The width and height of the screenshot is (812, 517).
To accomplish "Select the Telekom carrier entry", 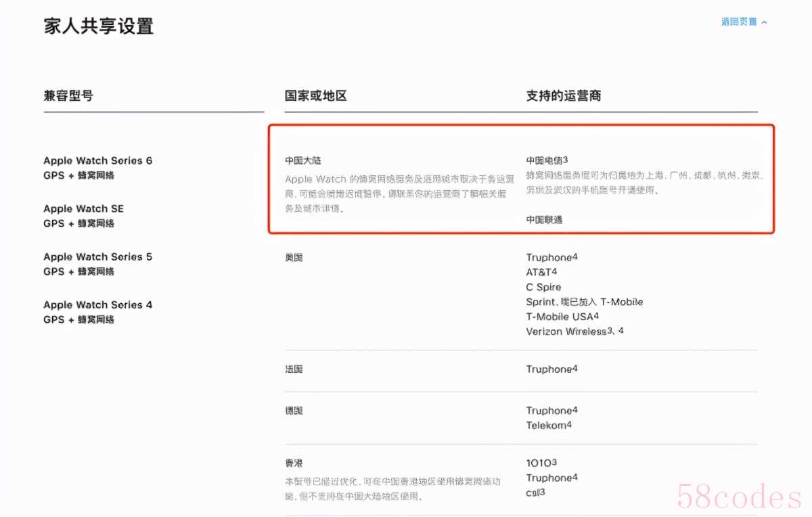I will coord(549,425).
